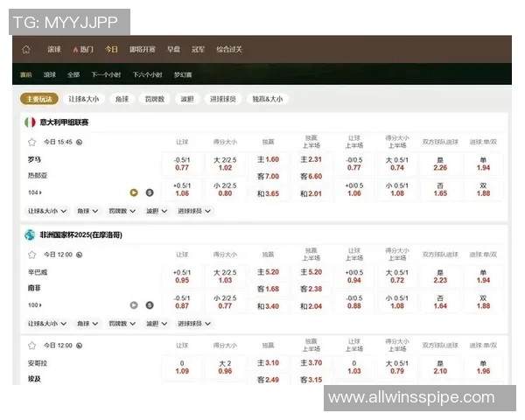Select the 下一个小时 filter
Screen dimensions: 525x420
pyautogui.click(x=106, y=74)
